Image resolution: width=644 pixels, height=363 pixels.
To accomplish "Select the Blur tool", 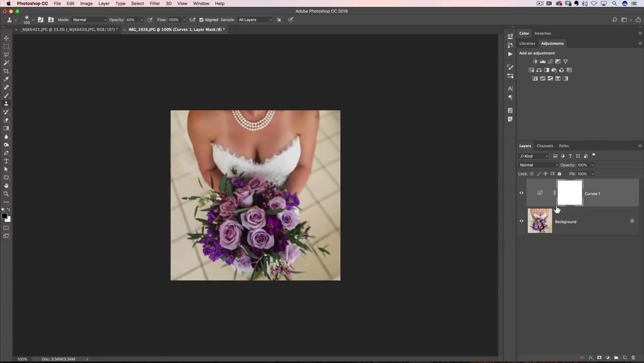I will pyautogui.click(x=6, y=136).
